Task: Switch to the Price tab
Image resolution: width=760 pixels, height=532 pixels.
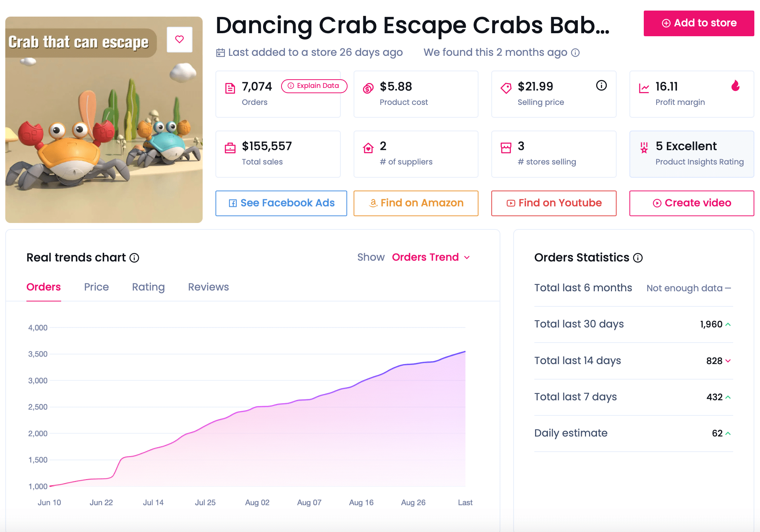Action: pos(96,287)
